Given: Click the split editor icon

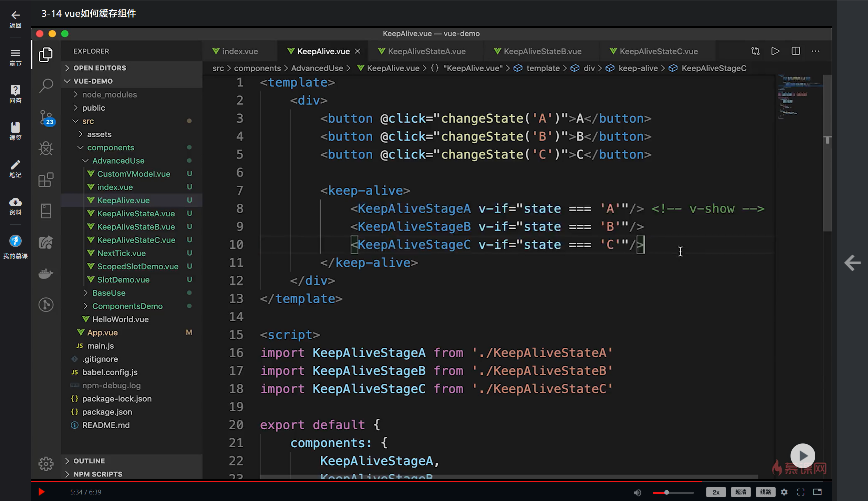Looking at the screenshot, I should 796,51.
